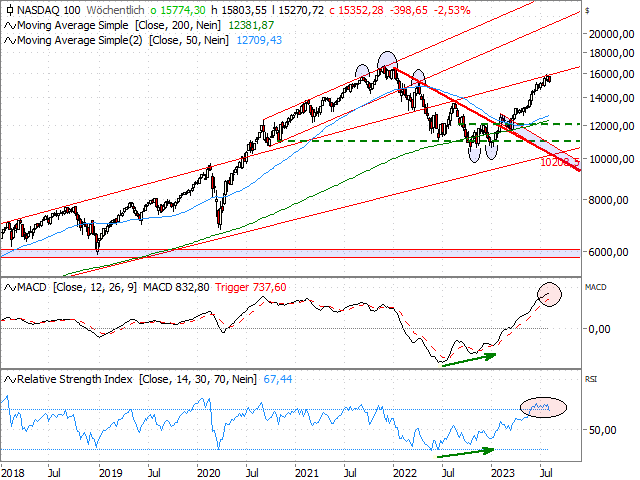
Task: Click the MACD 0,00 axis label
Action: point(599,329)
